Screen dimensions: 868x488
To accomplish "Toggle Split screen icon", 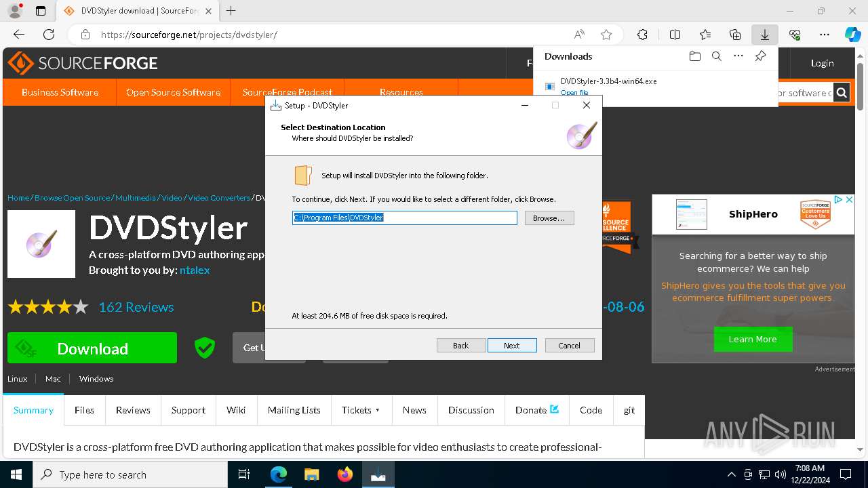I will pos(675,35).
